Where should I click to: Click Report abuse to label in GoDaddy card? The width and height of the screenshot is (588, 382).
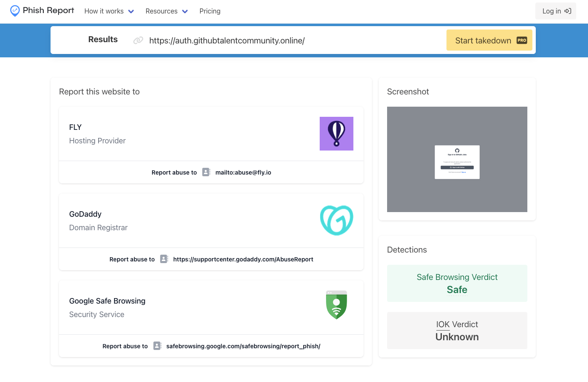pos(132,259)
